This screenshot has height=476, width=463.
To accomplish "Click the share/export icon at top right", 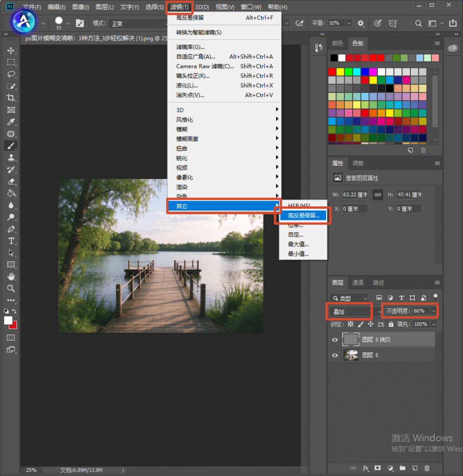I will click(x=453, y=23).
